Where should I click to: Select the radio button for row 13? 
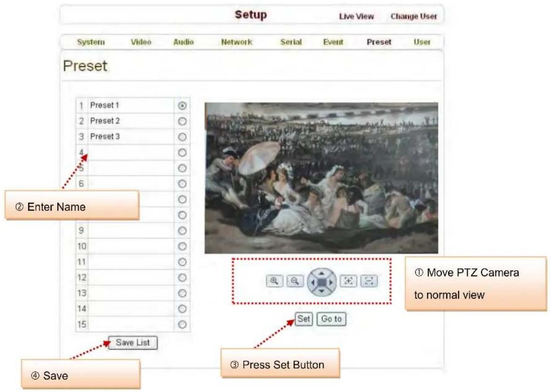182,293
